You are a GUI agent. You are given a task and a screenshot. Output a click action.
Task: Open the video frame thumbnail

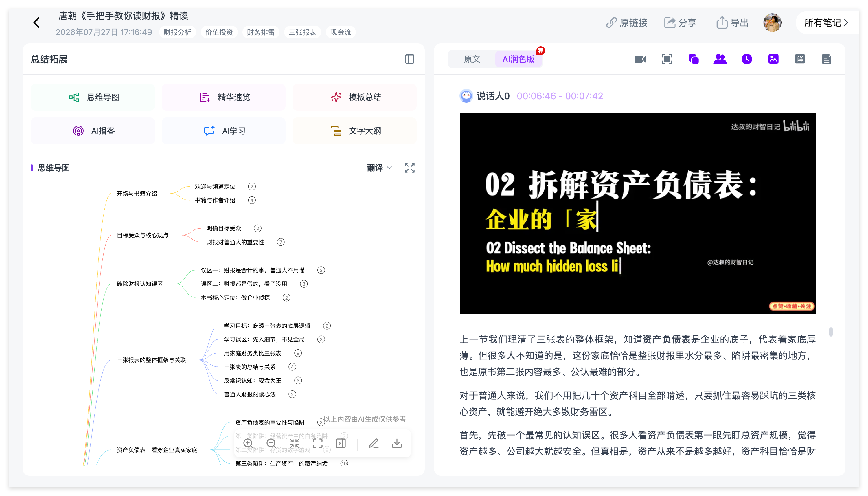tap(637, 213)
